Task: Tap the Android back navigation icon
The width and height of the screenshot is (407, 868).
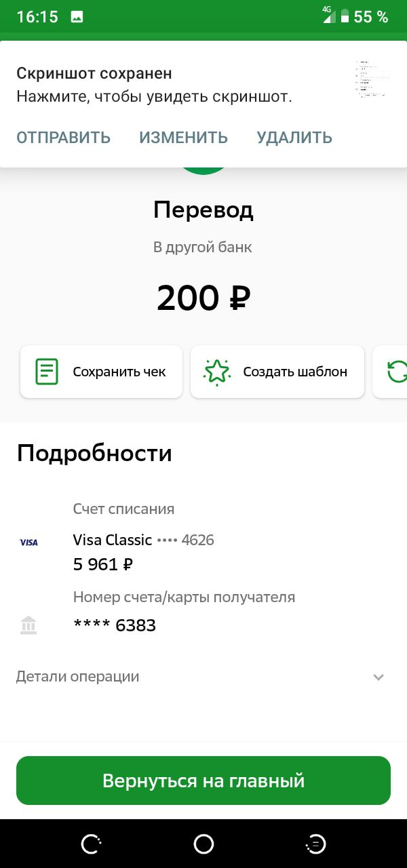Action: coord(91,844)
